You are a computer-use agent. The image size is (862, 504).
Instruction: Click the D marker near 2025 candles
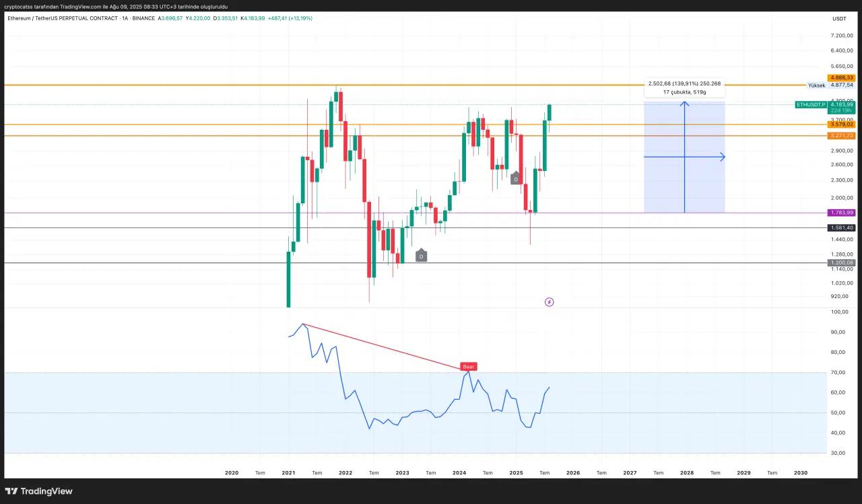tap(516, 179)
